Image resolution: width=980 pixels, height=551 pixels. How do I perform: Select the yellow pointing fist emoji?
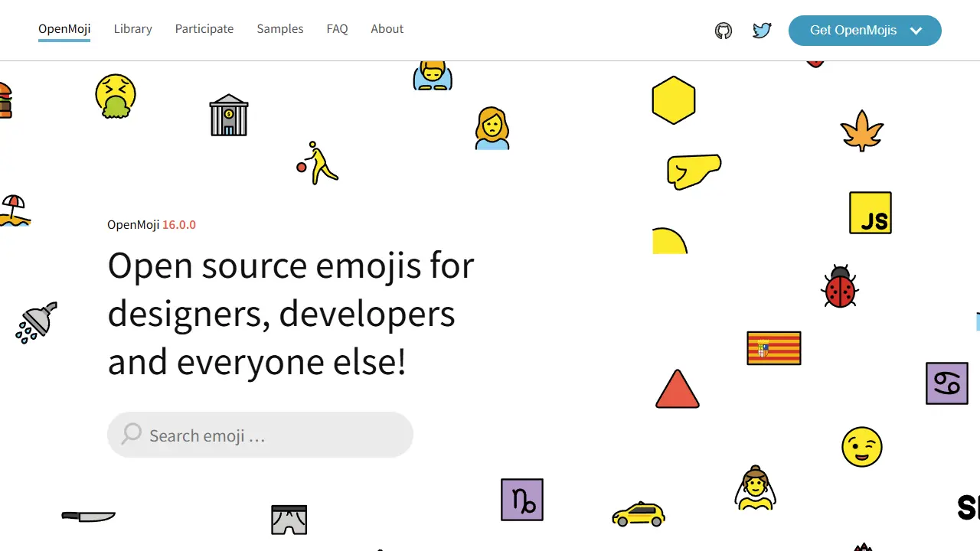(x=694, y=171)
